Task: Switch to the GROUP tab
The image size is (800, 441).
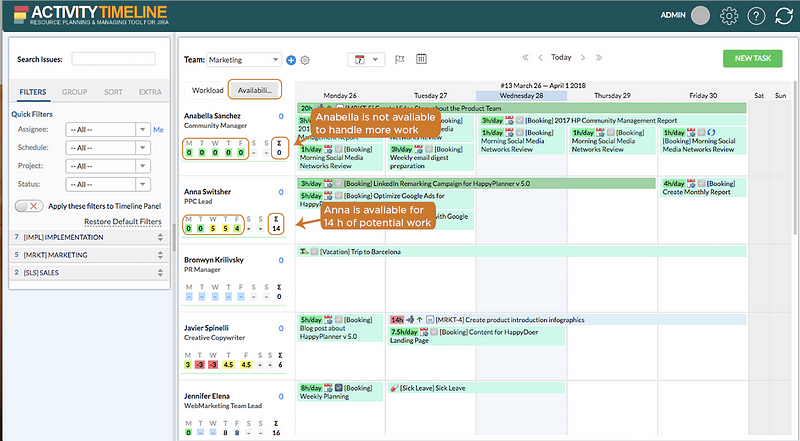Action: point(74,92)
